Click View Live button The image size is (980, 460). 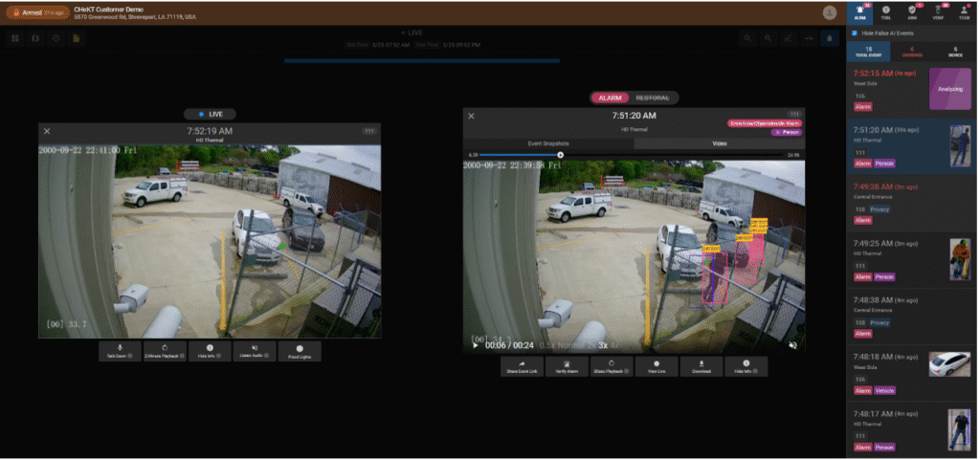click(x=657, y=366)
